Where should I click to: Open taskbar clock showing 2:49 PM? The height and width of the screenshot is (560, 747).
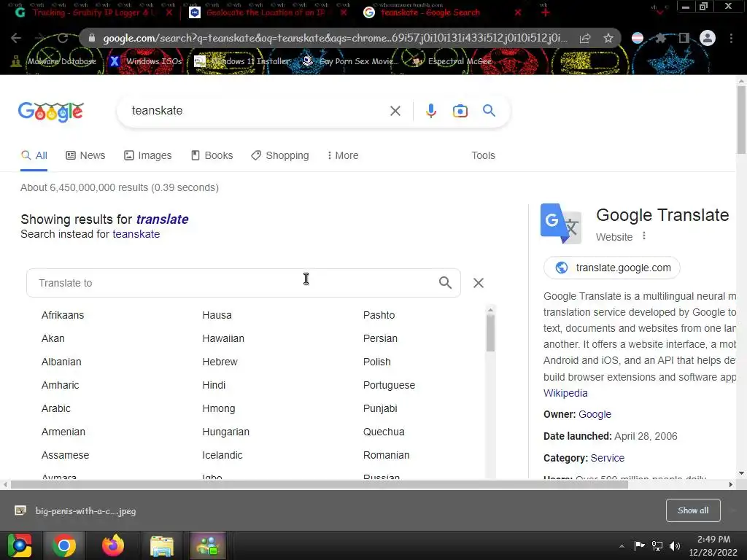click(713, 545)
